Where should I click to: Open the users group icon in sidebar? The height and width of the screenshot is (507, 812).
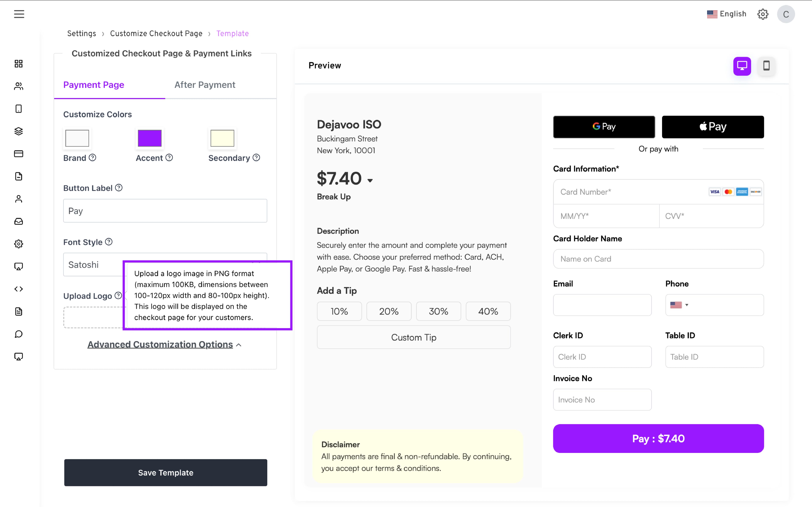pos(19,86)
